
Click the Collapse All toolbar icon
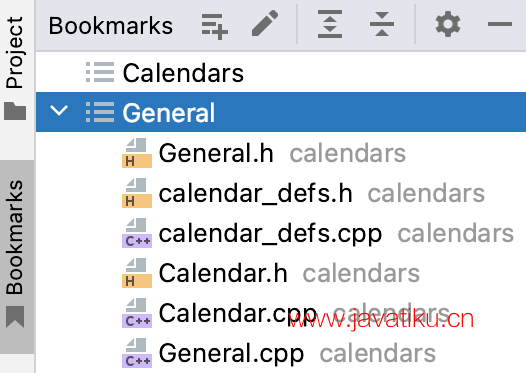[382, 24]
